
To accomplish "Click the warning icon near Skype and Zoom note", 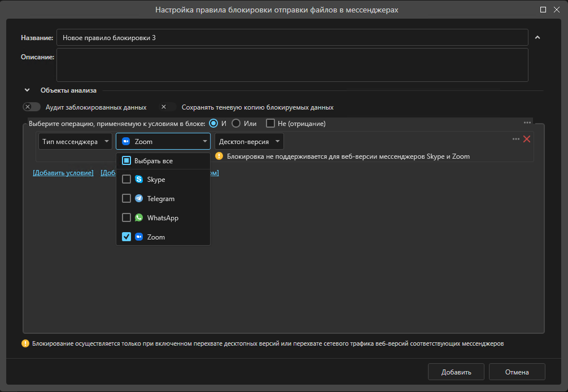I will 219,156.
